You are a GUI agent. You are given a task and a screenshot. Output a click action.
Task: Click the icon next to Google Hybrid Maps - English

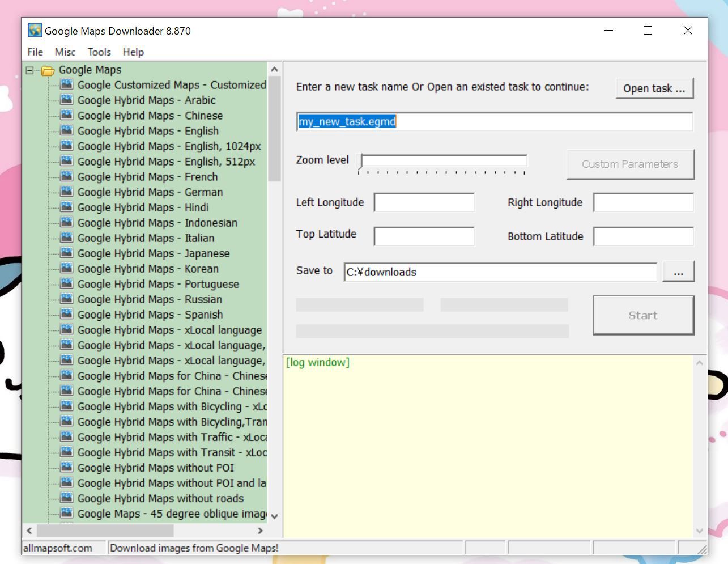pyautogui.click(x=67, y=130)
